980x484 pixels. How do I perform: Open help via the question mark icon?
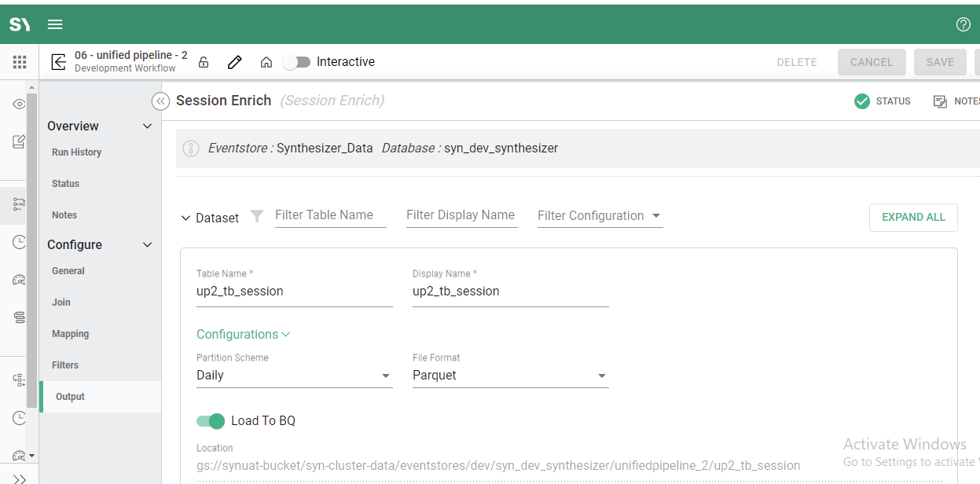coord(963,24)
